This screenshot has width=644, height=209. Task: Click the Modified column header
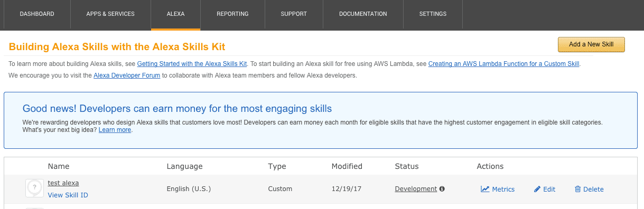tap(347, 166)
